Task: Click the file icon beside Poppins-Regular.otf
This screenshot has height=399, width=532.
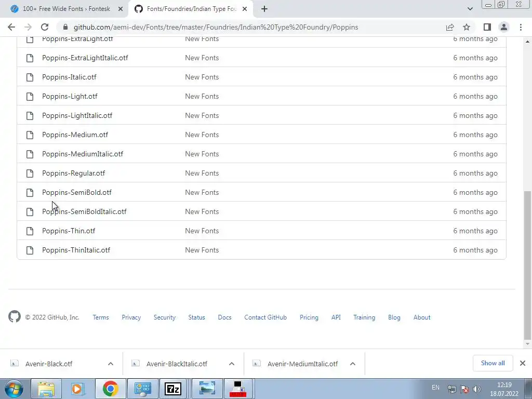Action: point(30,174)
